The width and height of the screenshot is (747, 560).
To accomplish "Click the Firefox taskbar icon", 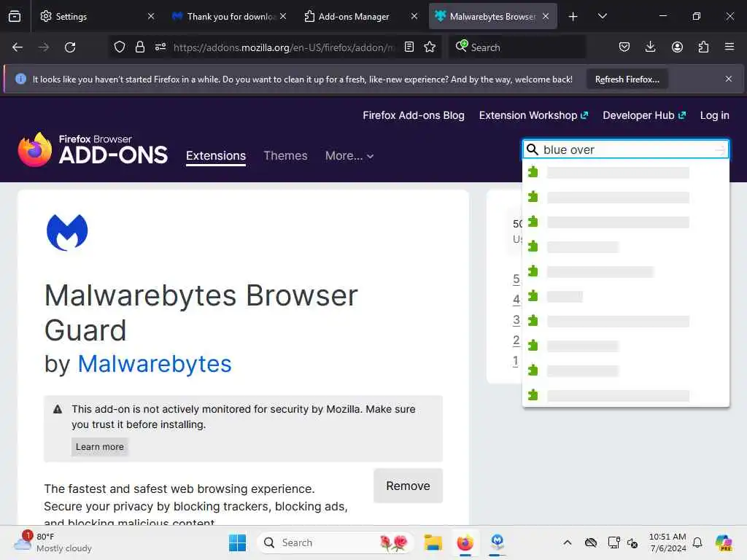I will pyautogui.click(x=465, y=542).
